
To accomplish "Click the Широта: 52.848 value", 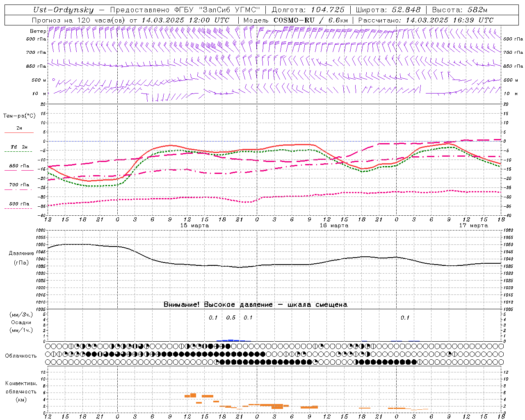I will 388,10.
